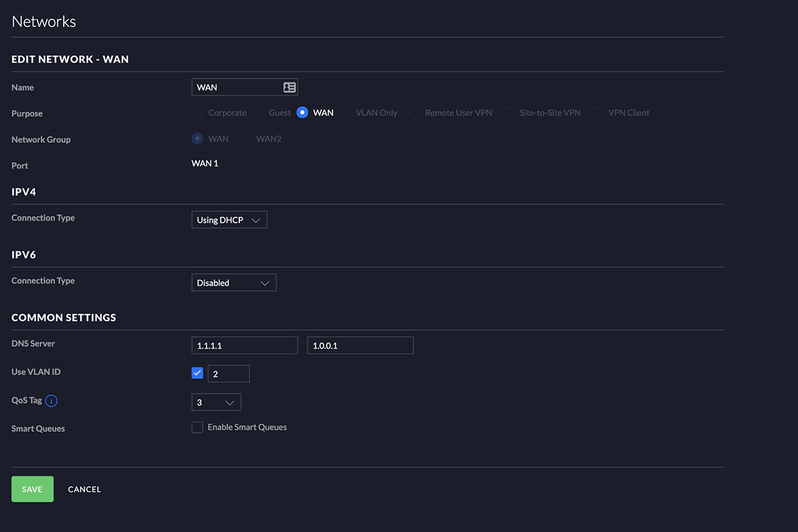
Task: Click the Smart Queues label
Action: (x=38, y=429)
